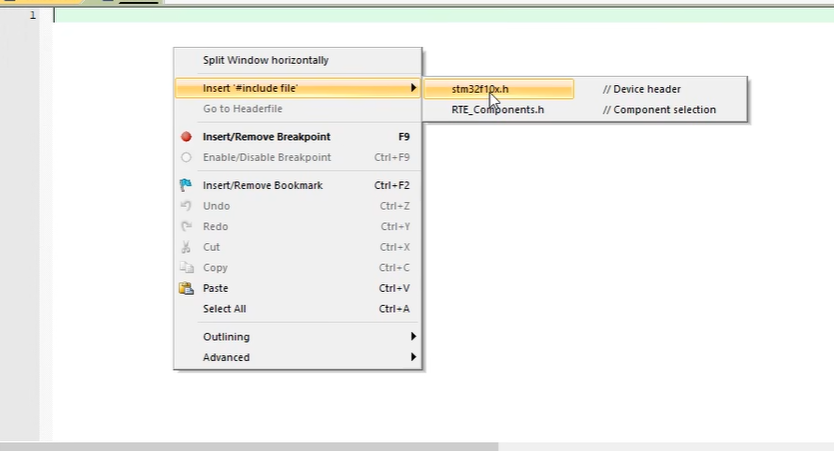Select Enable/Disable Breakpoint entry
The image size is (834, 451).
click(x=298, y=157)
